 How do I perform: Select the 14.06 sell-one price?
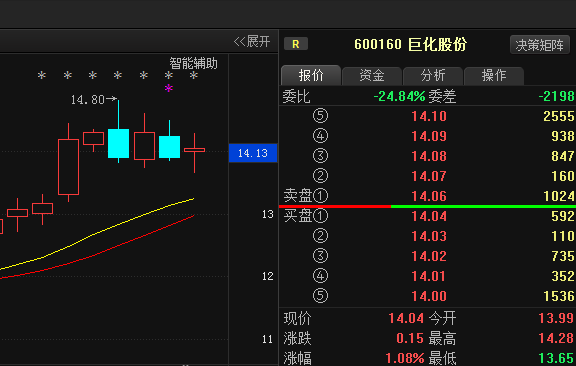[x=429, y=196]
